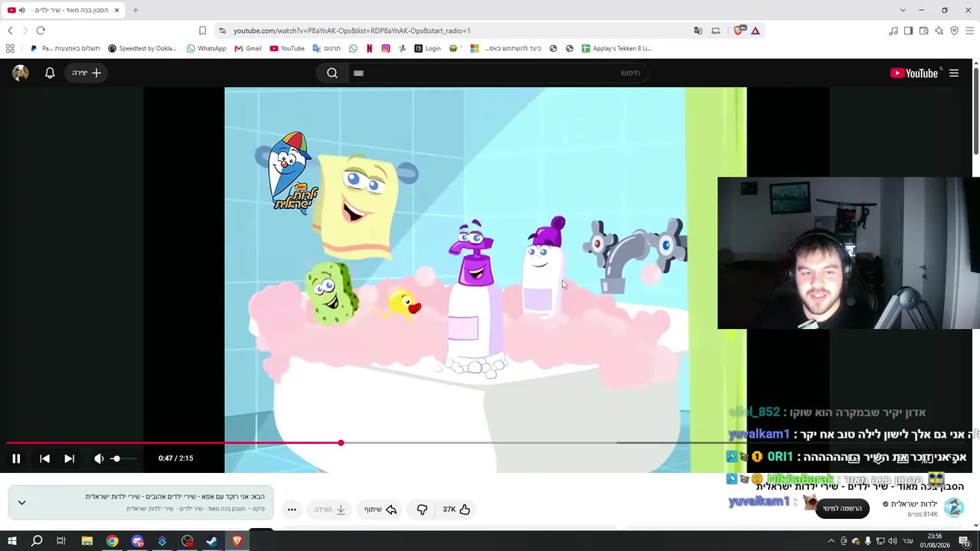Dislike the video with thumbs down
This screenshot has width=980, height=551.
click(422, 510)
